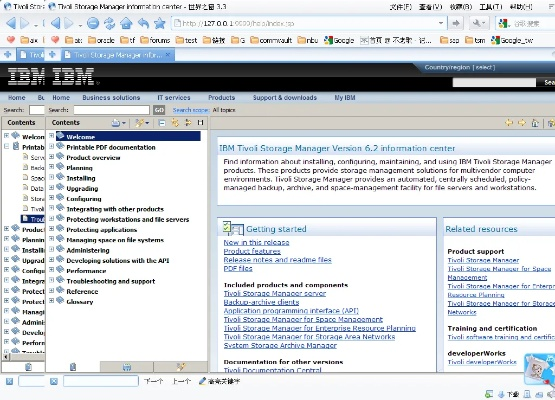Click the Search scope link
Screen dimensions: 555x400
tap(191, 110)
